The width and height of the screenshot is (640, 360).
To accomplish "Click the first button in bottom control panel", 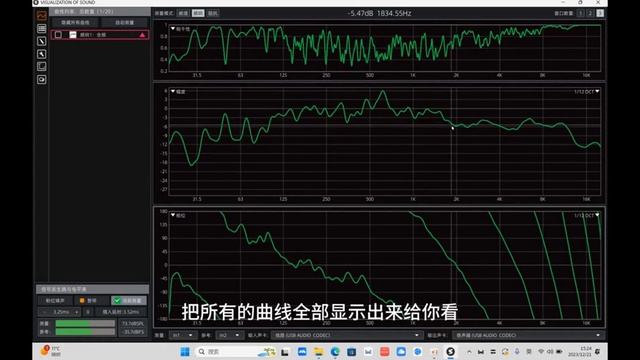I will point(55,300).
